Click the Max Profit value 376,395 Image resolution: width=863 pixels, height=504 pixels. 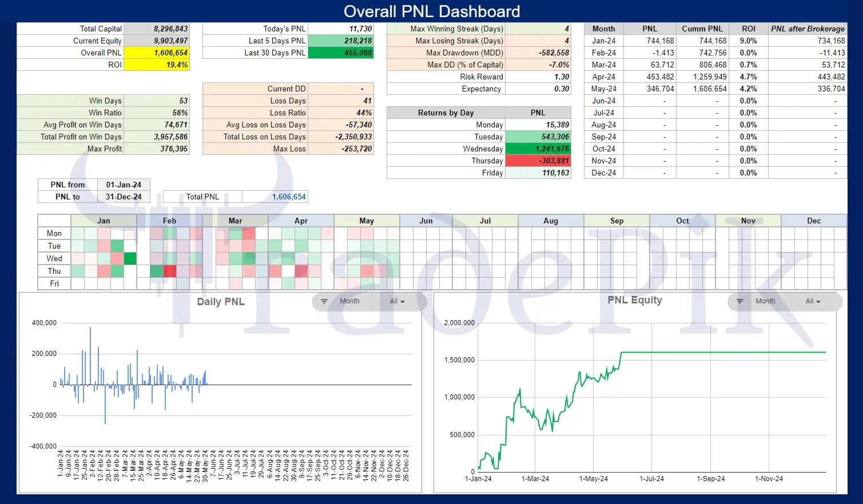point(156,149)
